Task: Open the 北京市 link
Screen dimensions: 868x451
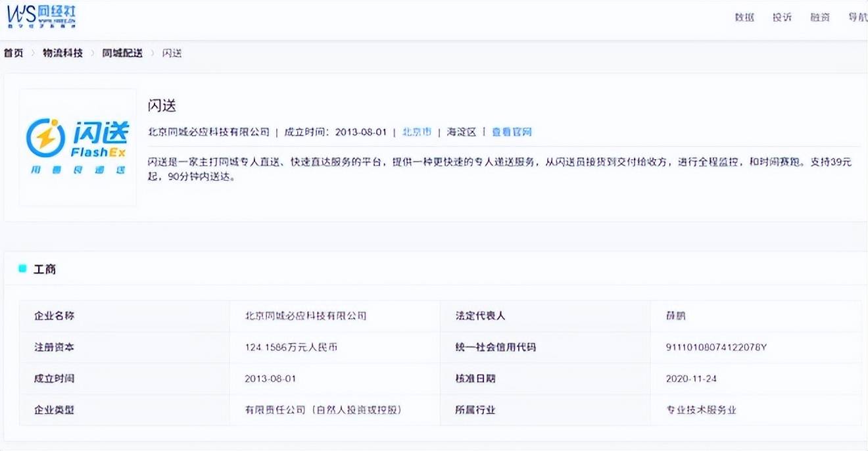Action: pyautogui.click(x=417, y=132)
